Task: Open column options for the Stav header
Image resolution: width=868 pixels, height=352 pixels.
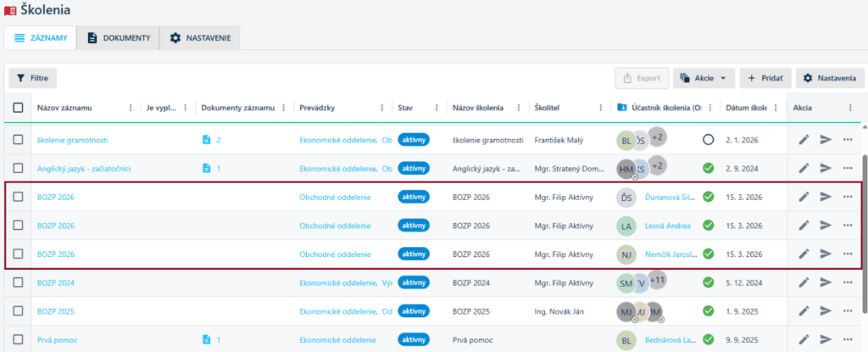Action: point(437,108)
